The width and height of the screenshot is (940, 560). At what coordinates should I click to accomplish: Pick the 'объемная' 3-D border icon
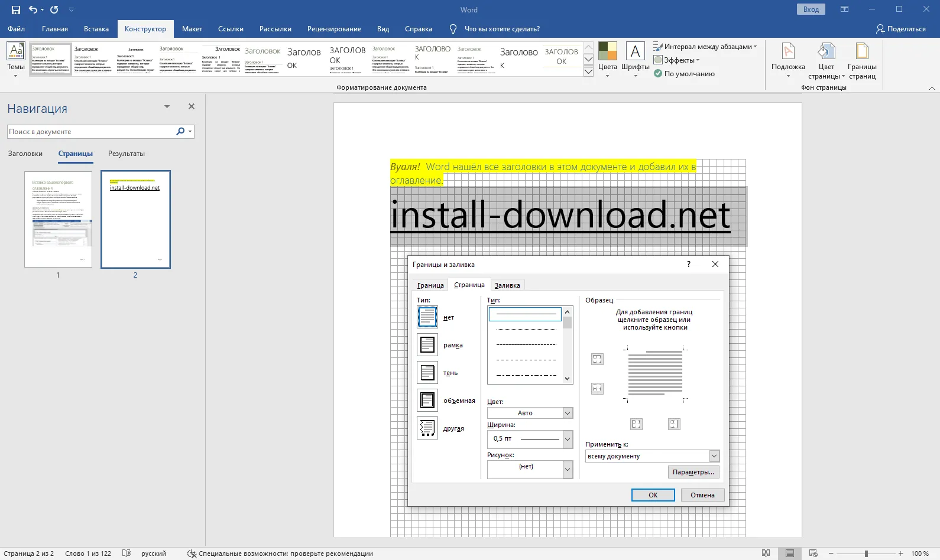427,401
